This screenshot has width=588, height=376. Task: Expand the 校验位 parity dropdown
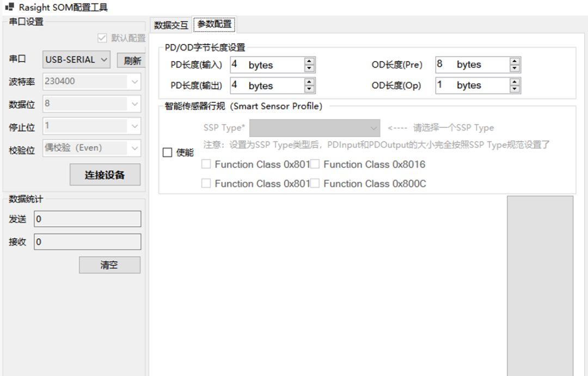click(91, 148)
